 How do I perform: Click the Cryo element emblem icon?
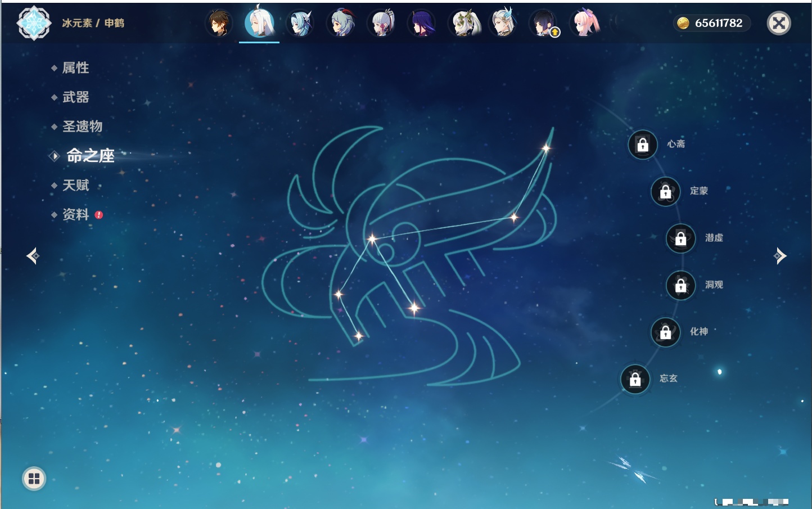pyautogui.click(x=34, y=23)
